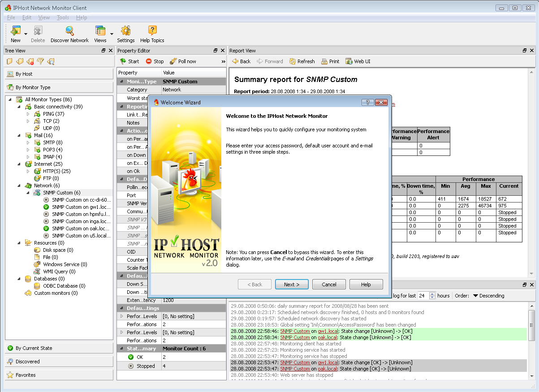This screenshot has width=539, height=392.
Task: Go Back in Report View
Action: (x=241, y=61)
